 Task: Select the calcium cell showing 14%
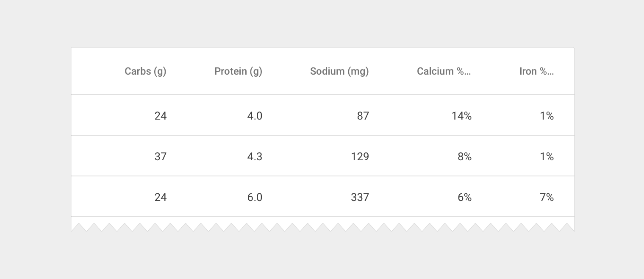click(x=461, y=116)
